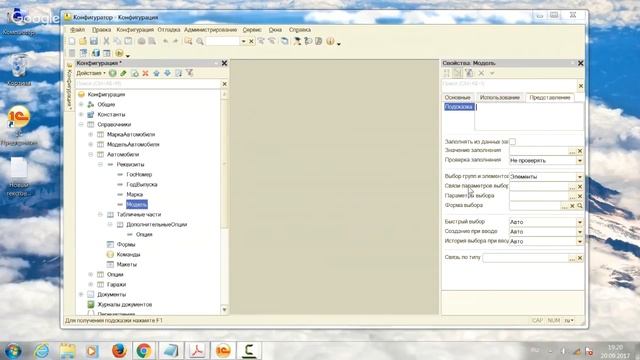Click the Paste clipboard toolbar icon
This screenshot has width=640, height=360.
[128, 41]
